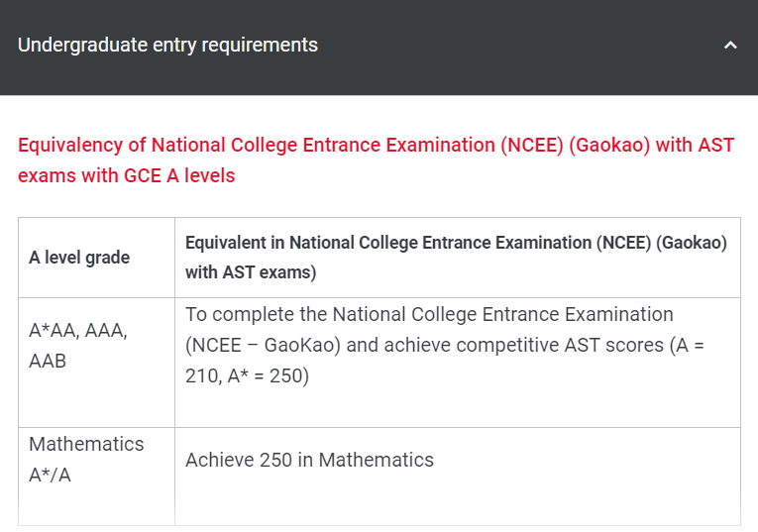Click "with AST exams)" in table header
Screen dimensions: 758x532
pyautogui.click(x=251, y=272)
